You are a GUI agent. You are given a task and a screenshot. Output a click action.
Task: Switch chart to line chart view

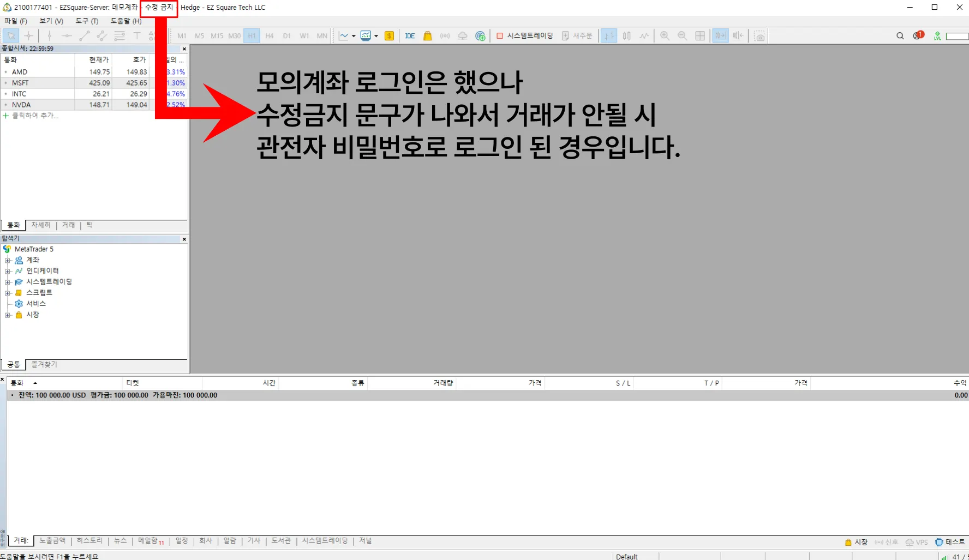click(644, 36)
